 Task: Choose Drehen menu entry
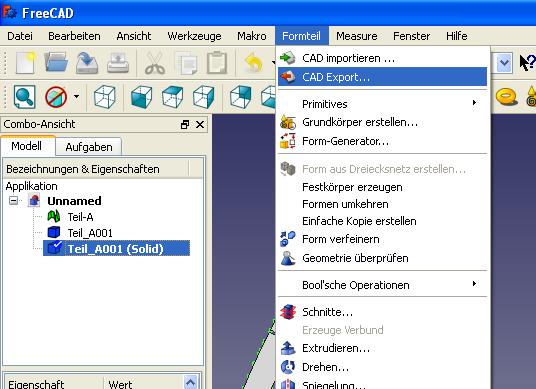[383, 367]
